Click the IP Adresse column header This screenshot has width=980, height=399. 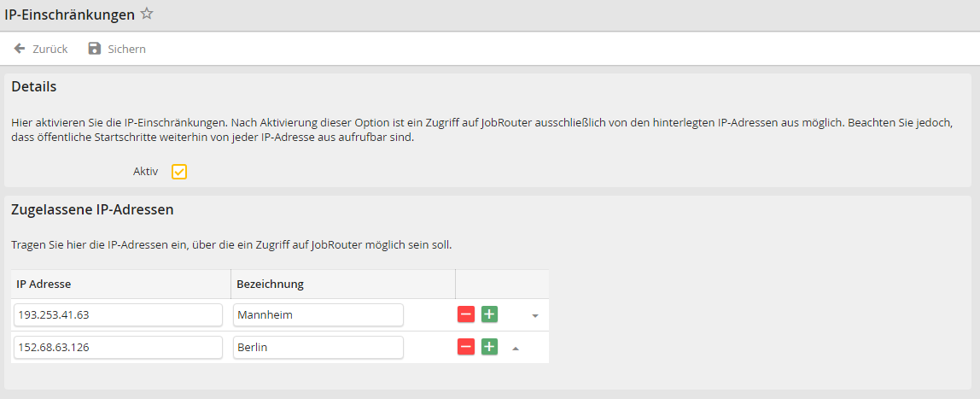click(44, 284)
